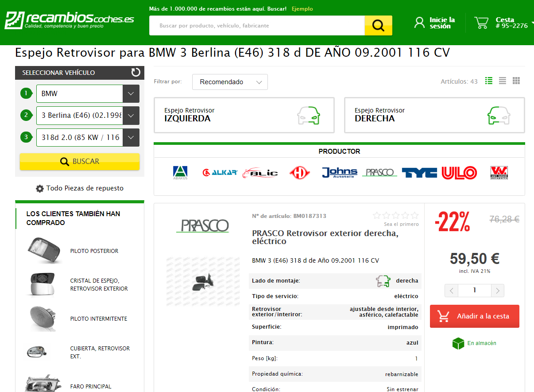534x392 pixels.
Task: Click the 59,50 € price
Action: (475, 258)
